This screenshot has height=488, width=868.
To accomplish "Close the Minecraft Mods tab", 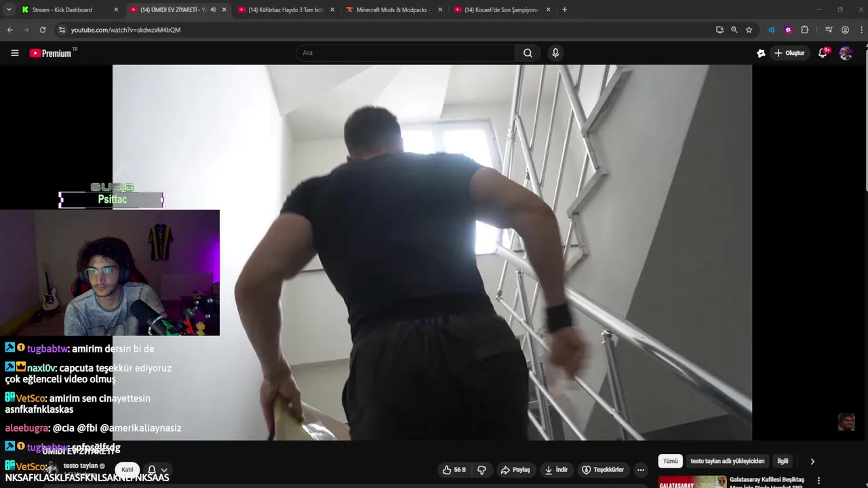I will [440, 9].
